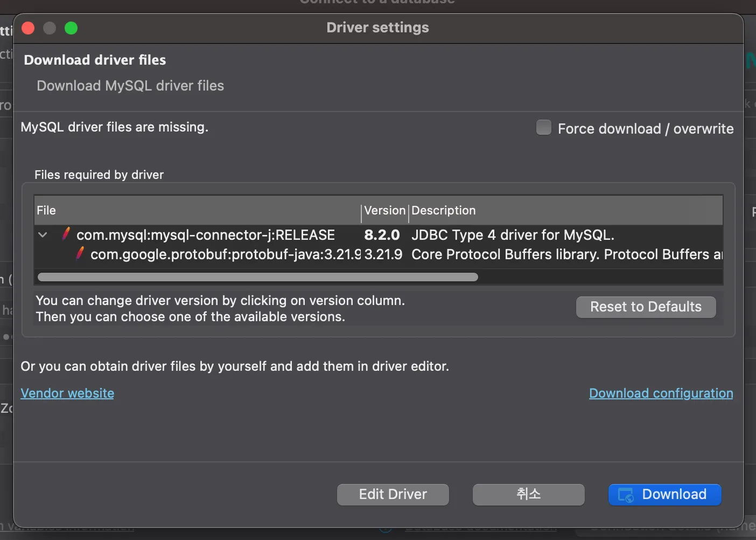The image size is (756, 540).
Task: Change version 8.2.0 of MySQL connector
Action: click(x=382, y=235)
